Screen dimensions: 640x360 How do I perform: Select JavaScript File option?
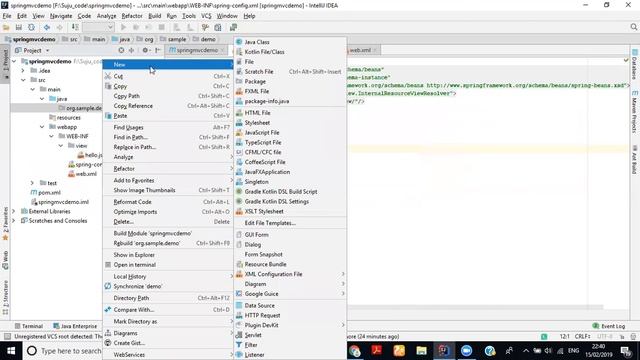[x=262, y=132]
